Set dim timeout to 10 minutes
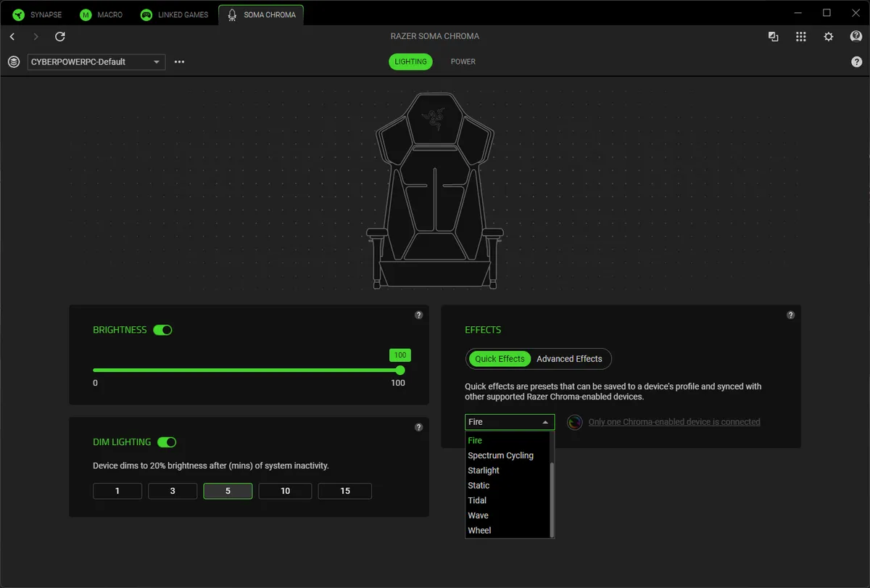 pyautogui.click(x=285, y=491)
